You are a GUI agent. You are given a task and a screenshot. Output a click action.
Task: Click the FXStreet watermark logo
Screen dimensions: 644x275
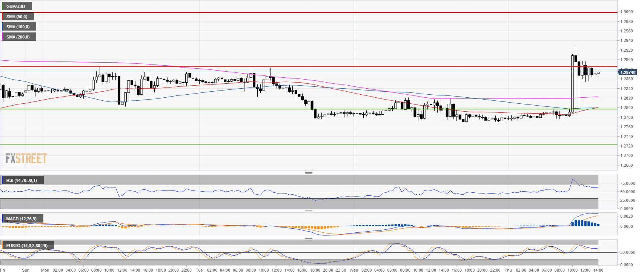26,158
